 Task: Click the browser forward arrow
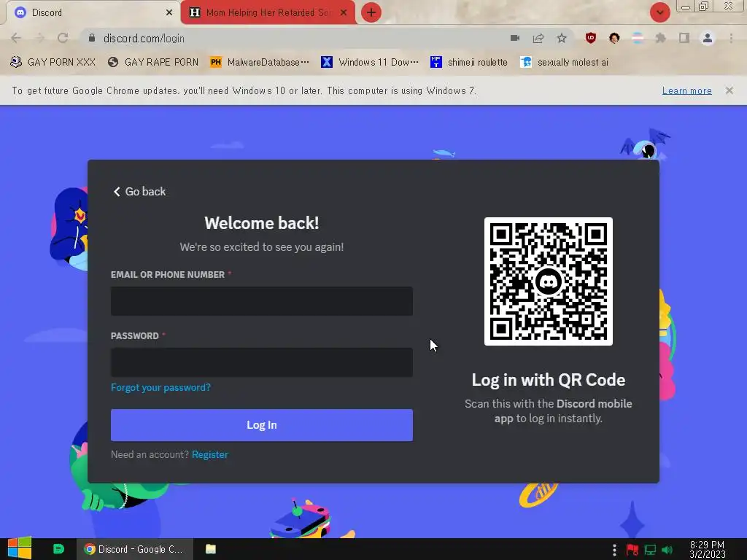point(39,38)
